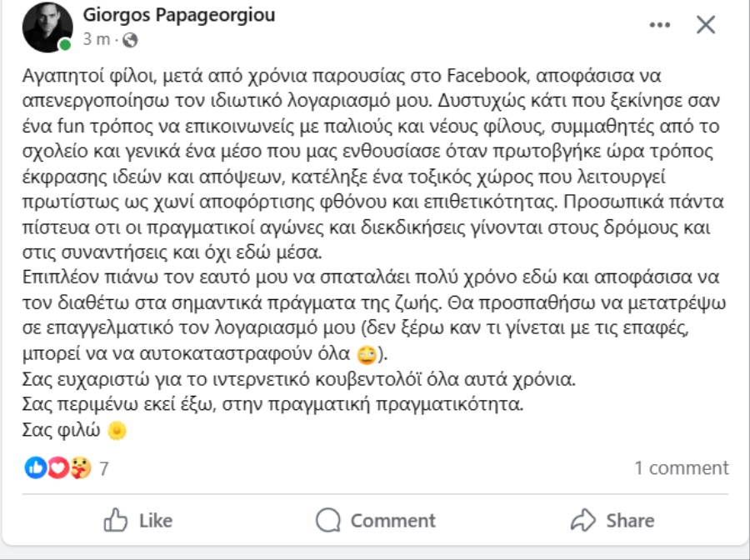Click the flushed face emoji in post
This screenshot has height=560, width=750.
[367, 355]
